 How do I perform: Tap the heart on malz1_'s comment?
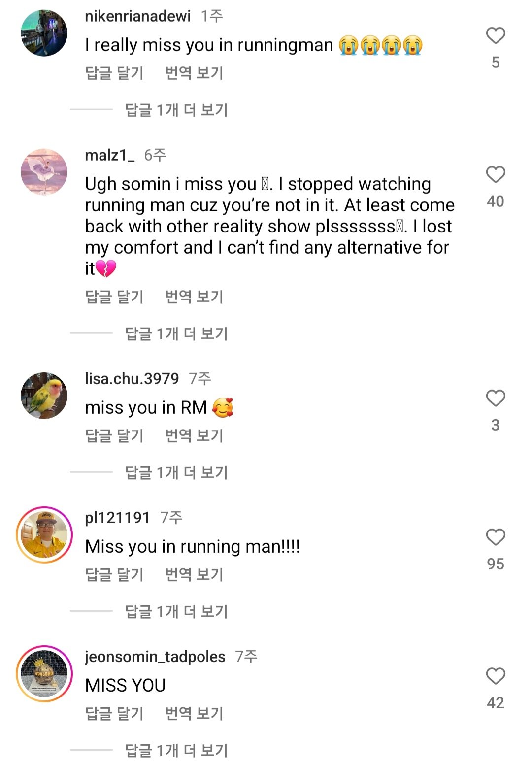pyautogui.click(x=496, y=175)
